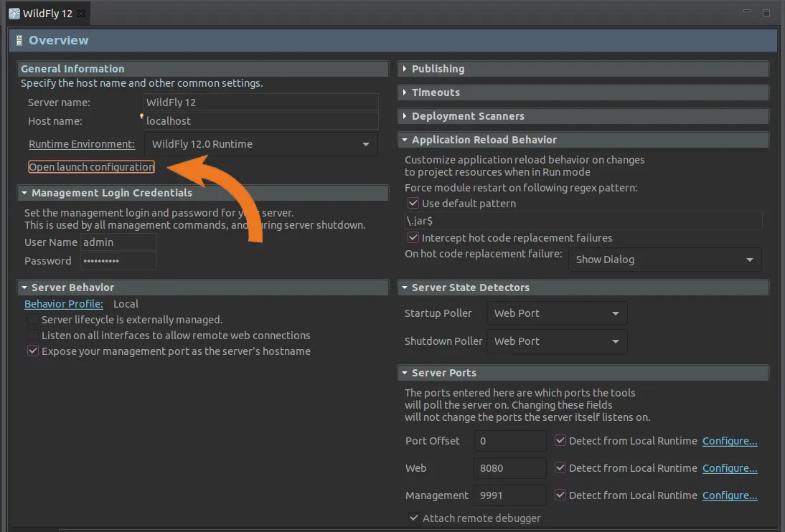Open the Startup Poller dropdown
The image size is (785, 532).
tap(557, 313)
